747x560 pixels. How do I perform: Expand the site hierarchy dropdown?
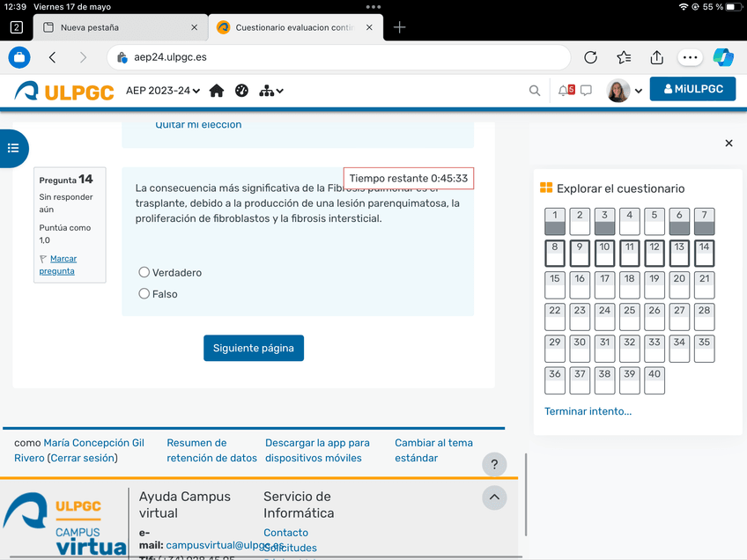pos(271,91)
